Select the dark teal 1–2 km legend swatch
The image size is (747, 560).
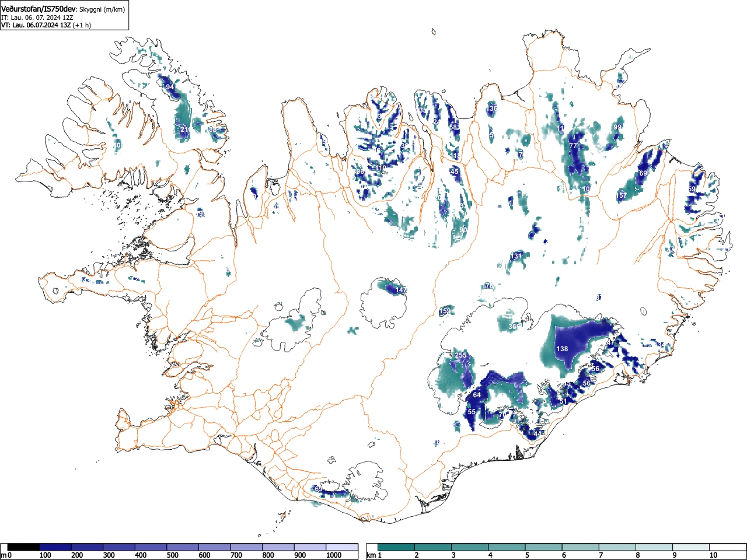[397, 547]
